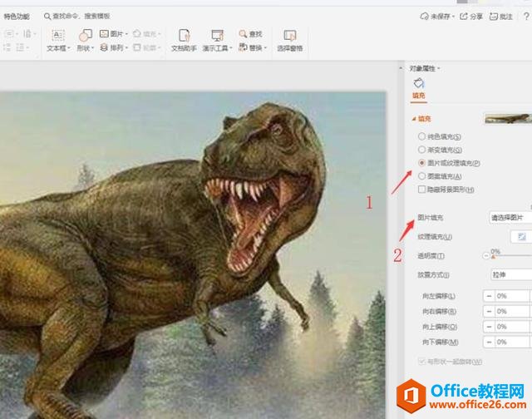
Task: Click the fill preview thumbnail of the dinosaur
Action: [508, 119]
